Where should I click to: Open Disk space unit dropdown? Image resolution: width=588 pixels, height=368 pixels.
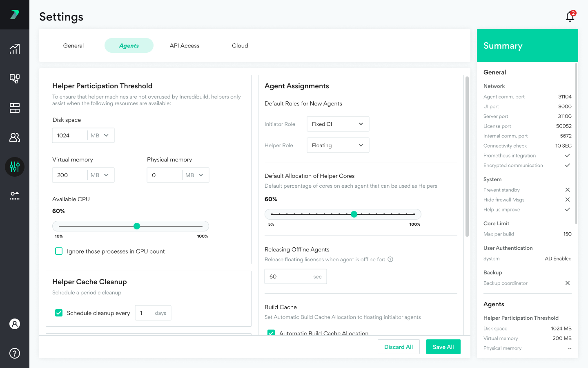[100, 135]
